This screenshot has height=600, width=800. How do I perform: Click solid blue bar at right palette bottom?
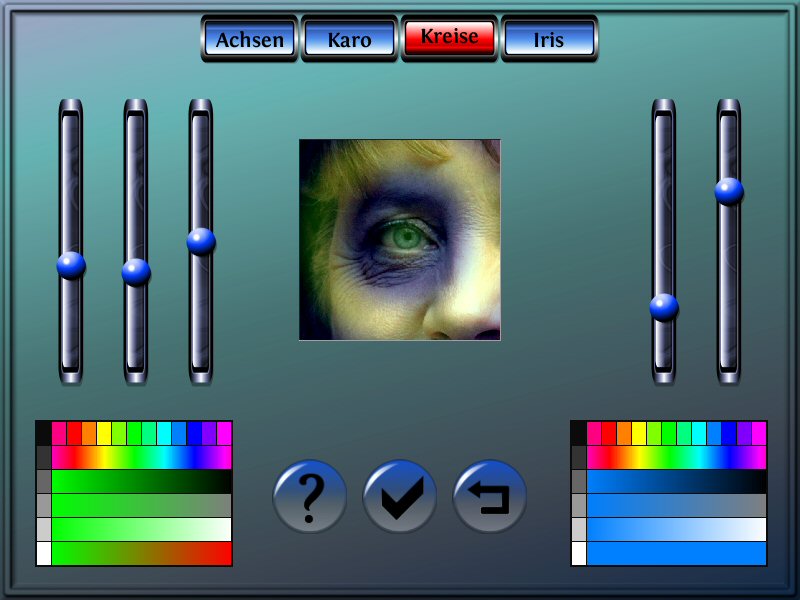[x=677, y=554]
